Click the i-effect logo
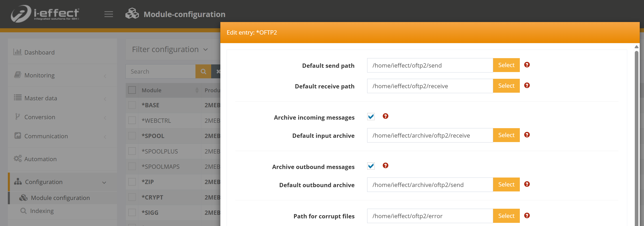 tap(45, 14)
